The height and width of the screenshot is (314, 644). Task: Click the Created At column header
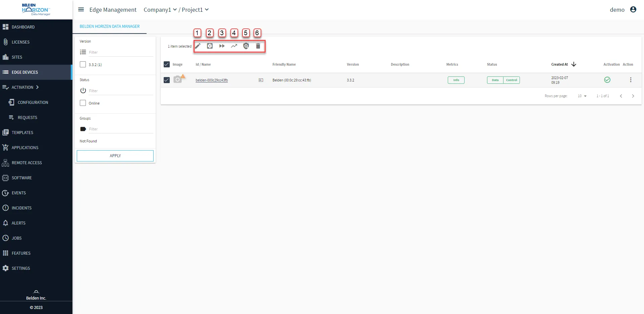coord(559,64)
